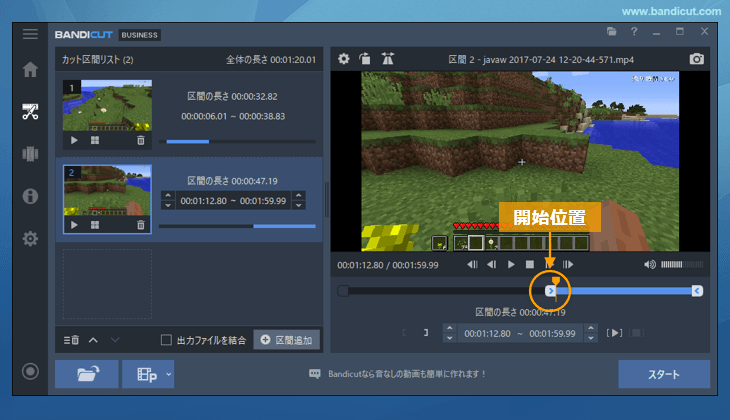The width and height of the screenshot is (730, 420).
Task: Play the video preview
Action: [x=511, y=264]
